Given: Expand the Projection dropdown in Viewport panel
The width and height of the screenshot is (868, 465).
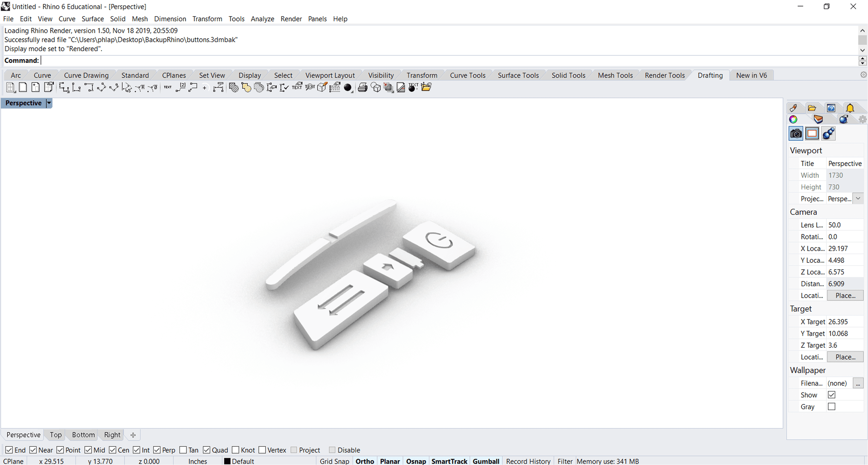Looking at the screenshot, I should coord(858,198).
